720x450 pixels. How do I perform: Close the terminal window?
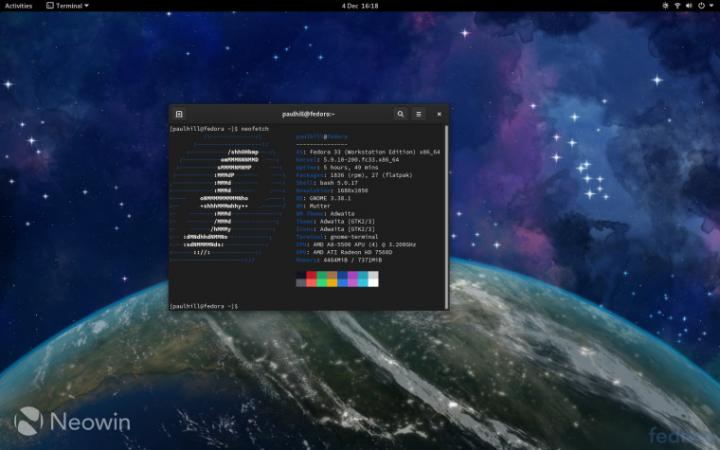(438, 114)
